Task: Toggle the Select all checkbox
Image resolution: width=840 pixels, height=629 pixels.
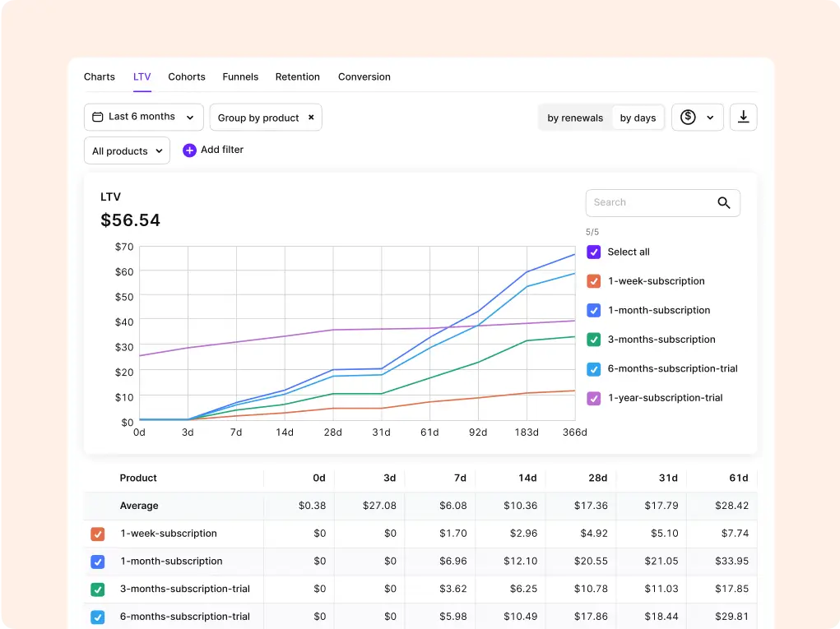Action: click(593, 252)
